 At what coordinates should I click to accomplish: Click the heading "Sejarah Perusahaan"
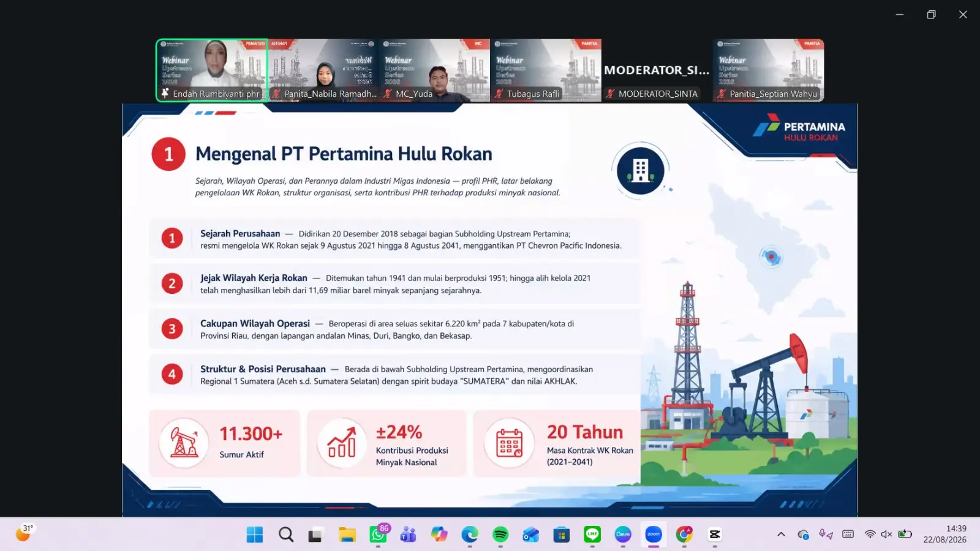240,233
